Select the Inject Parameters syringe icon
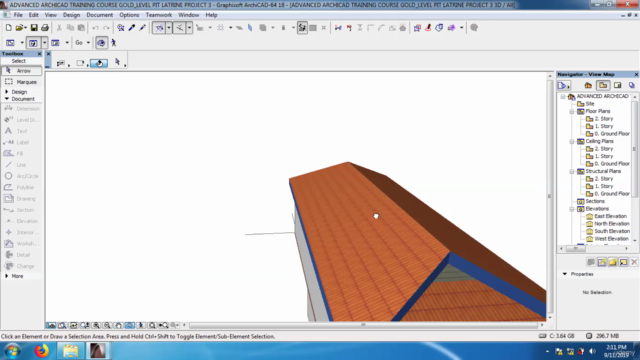Image resolution: width=640 pixels, height=360 pixels. tap(142, 28)
